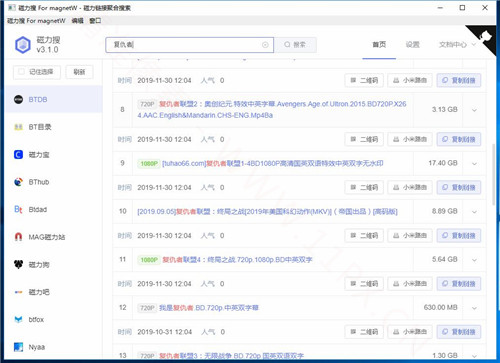The image size is (500, 363).
Task: Copy link for result 10
Action: coord(459,236)
